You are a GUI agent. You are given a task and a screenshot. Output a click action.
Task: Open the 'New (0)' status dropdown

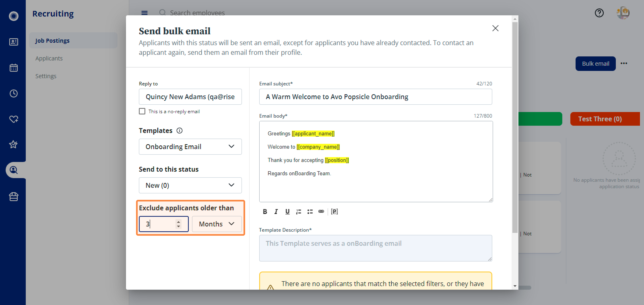[190, 185]
